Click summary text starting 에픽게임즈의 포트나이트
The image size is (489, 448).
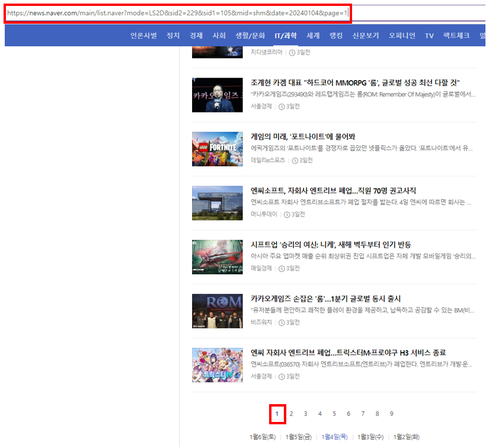(362, 148)
